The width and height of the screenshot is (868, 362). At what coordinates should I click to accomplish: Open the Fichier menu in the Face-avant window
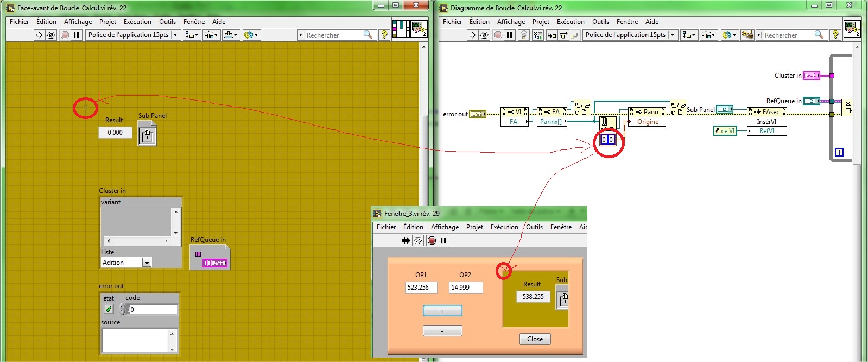(19, 22)
